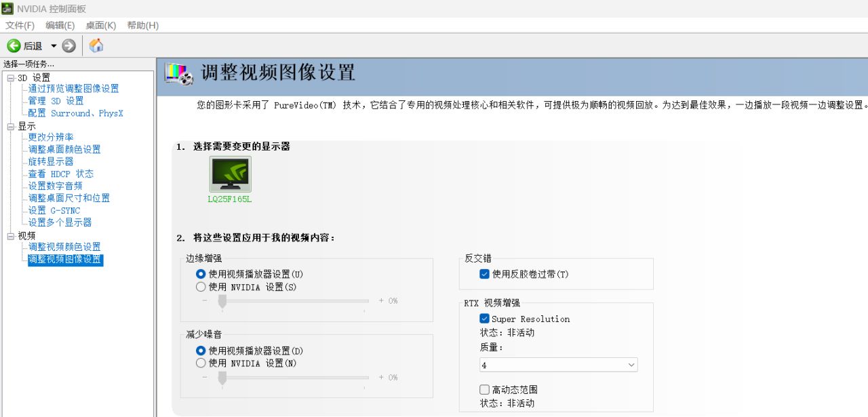Click the Forward arrow icon
The image size is (868, 417).
pos(68,45)
